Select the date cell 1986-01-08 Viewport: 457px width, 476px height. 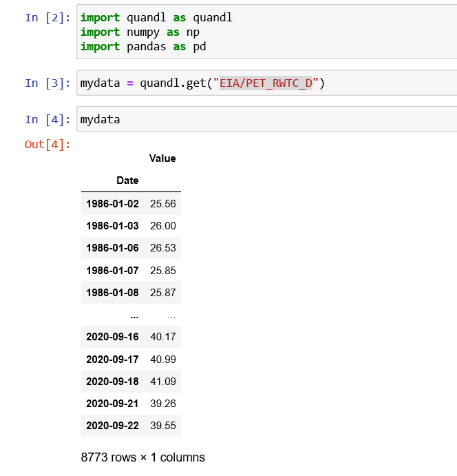point(112,293)
